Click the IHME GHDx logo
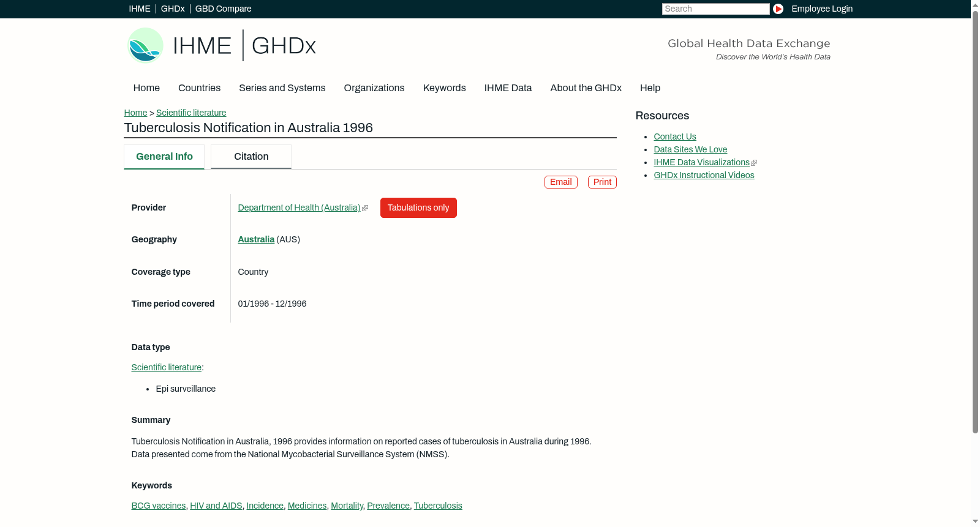Image resolution: width=980 pixels, height=527 pixels. (221, 45)
